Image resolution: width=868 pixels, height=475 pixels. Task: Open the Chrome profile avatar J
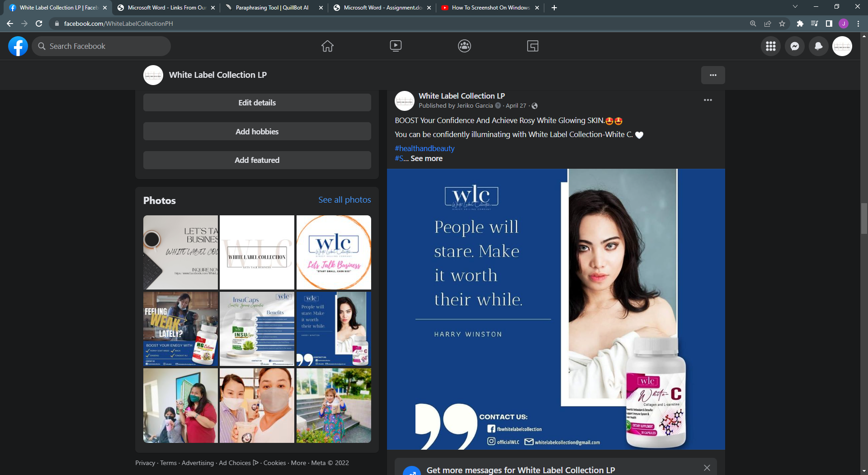[x=844, y=24]
